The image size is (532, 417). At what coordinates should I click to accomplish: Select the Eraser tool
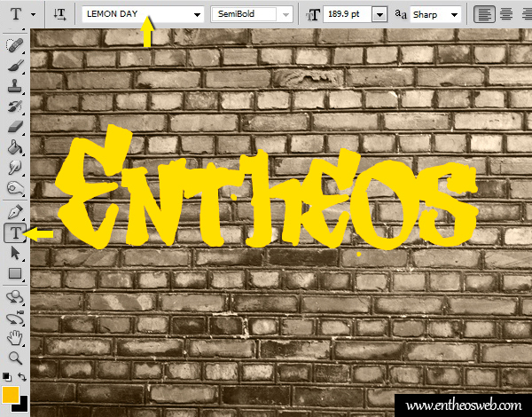point(14,128)
